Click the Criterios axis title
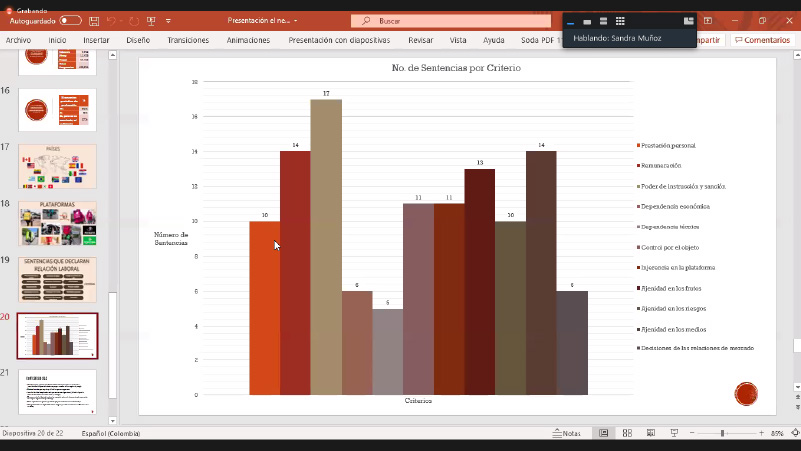The width and height of the screenshot is (801, 451). pyautogui.click(x=418, y=401)
